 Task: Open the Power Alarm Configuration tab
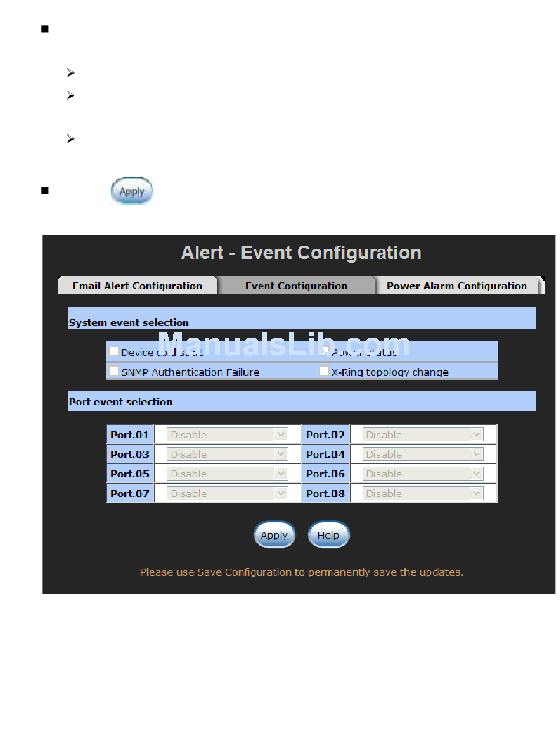coord(456,286)
